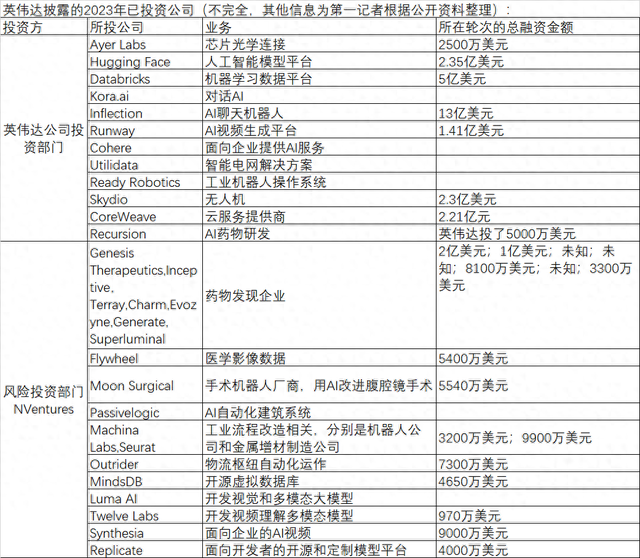
Task: Select the 'Moon Surgical' cell
Action: 145,385
